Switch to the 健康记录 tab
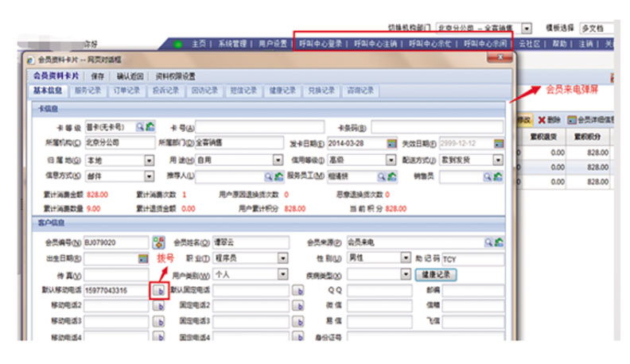 tap(282, 91)
